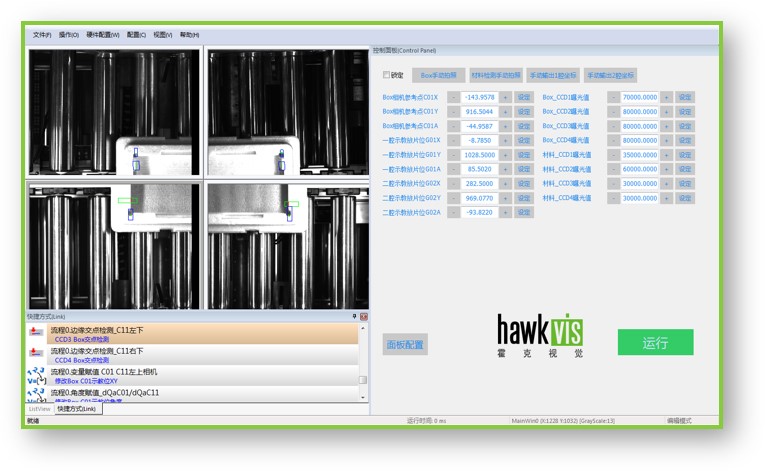Click the C01Y value field 916.5044
The height and width of the screenshot is (471, 765).
tap(480, 112)
